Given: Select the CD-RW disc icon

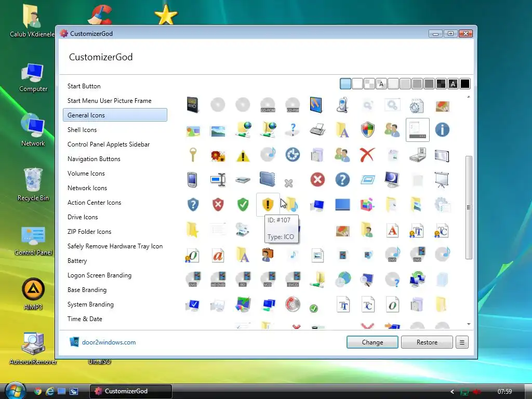Looking at the screenshot, I should [x=293, y=105].
